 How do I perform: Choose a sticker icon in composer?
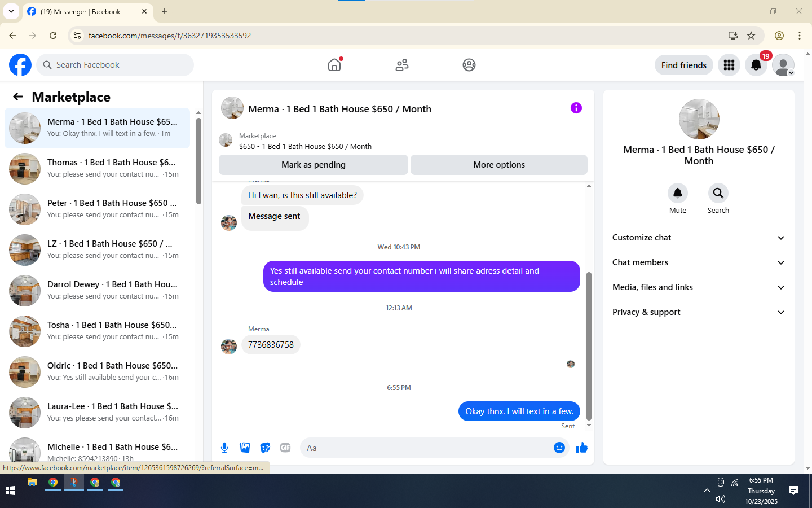pyautogui.click(x=265, y=448)
